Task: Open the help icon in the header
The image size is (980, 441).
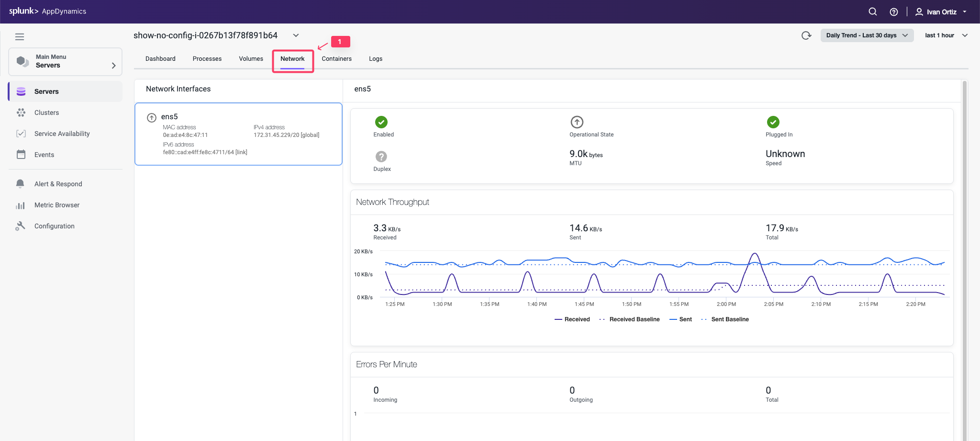Action: (893, 11)
